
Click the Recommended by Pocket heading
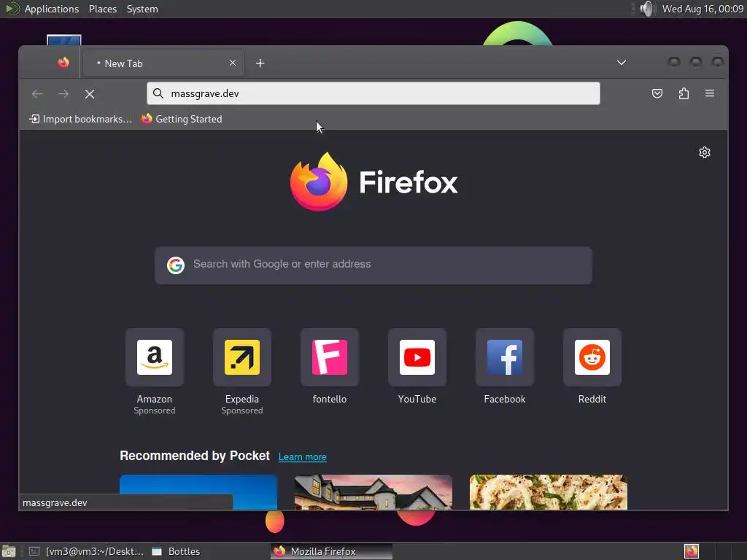coord(195,456)
